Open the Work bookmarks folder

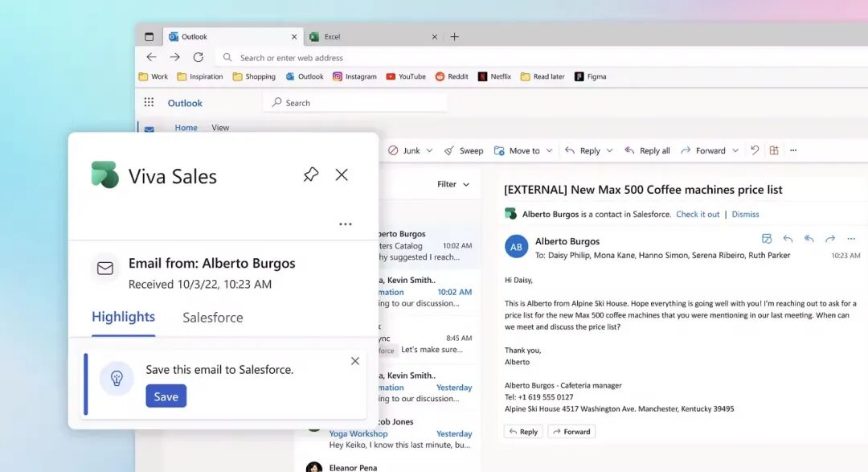[x=154, y=76]
